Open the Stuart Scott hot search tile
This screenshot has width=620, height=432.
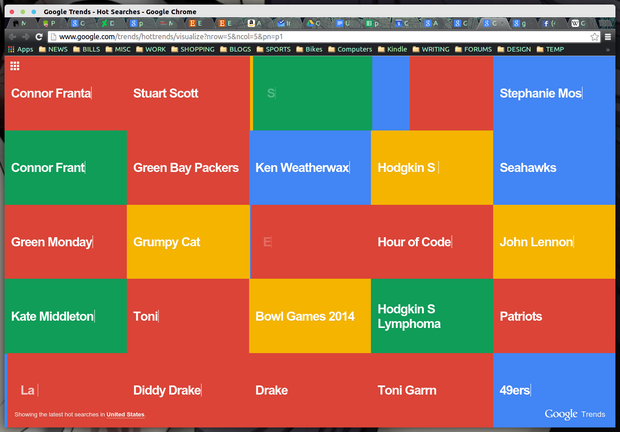point(188,93)
